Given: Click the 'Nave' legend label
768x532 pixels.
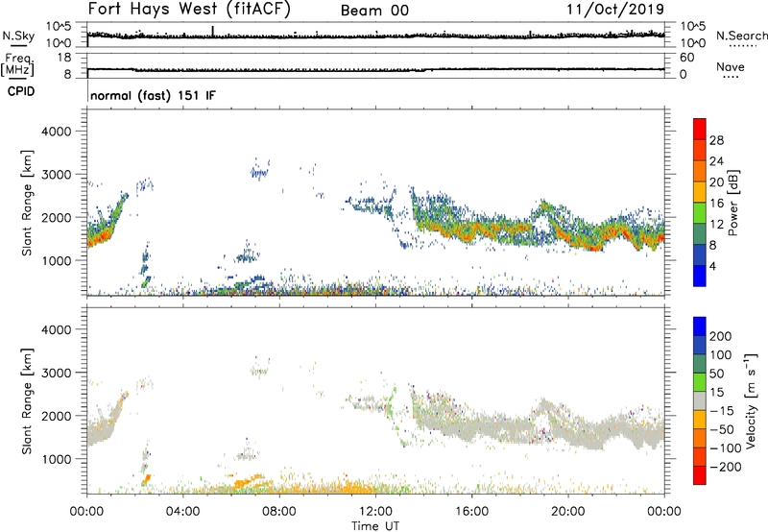Looking at the screenshot, I should point(731,66).
